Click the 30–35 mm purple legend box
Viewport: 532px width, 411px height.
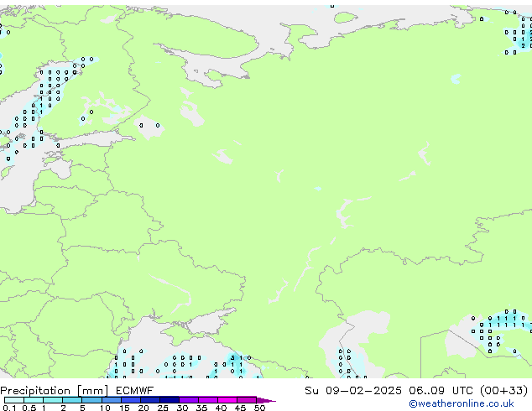[x=188, y=400]
